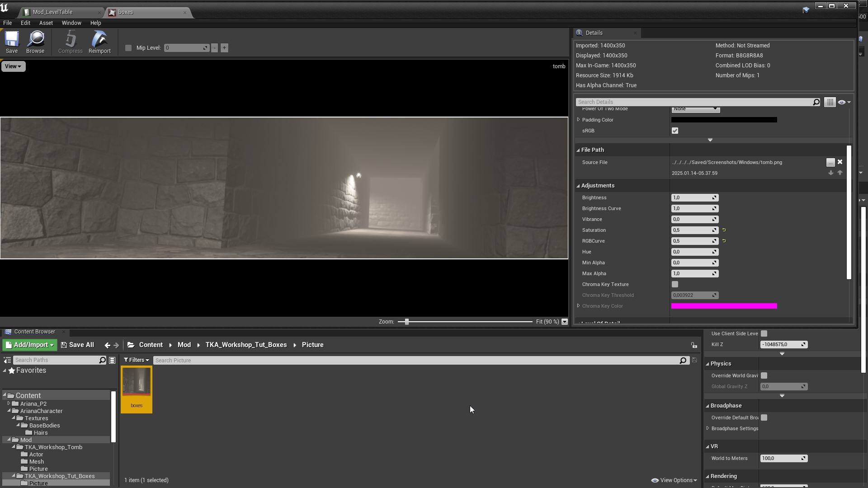Toggle the sources panel icon beside Search Paths
The width and height of the screenshot is (868, 488).
7,360
